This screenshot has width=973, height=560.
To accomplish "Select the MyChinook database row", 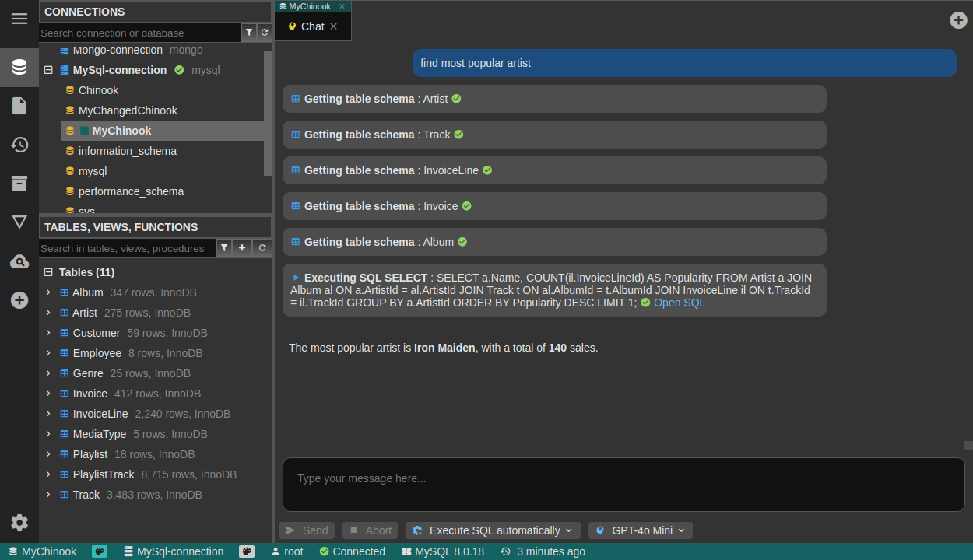I will coord(163,131).
